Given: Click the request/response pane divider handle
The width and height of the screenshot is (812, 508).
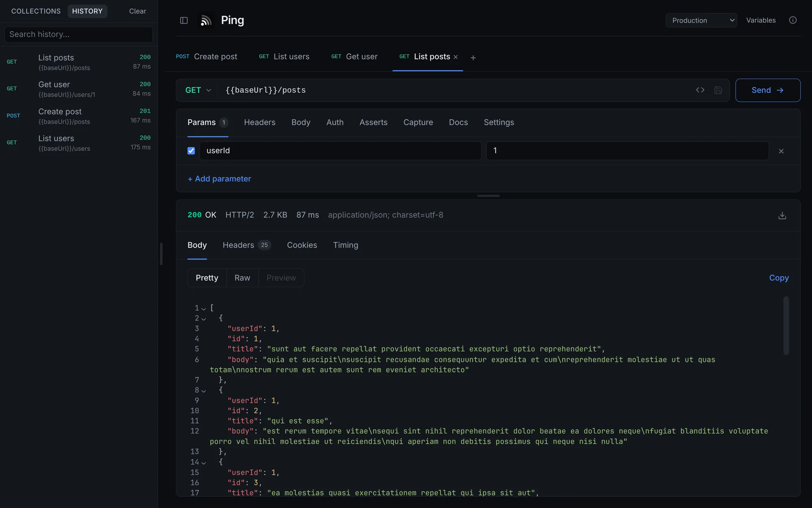Looking at the screenshot, I should [x=488, y=196].
